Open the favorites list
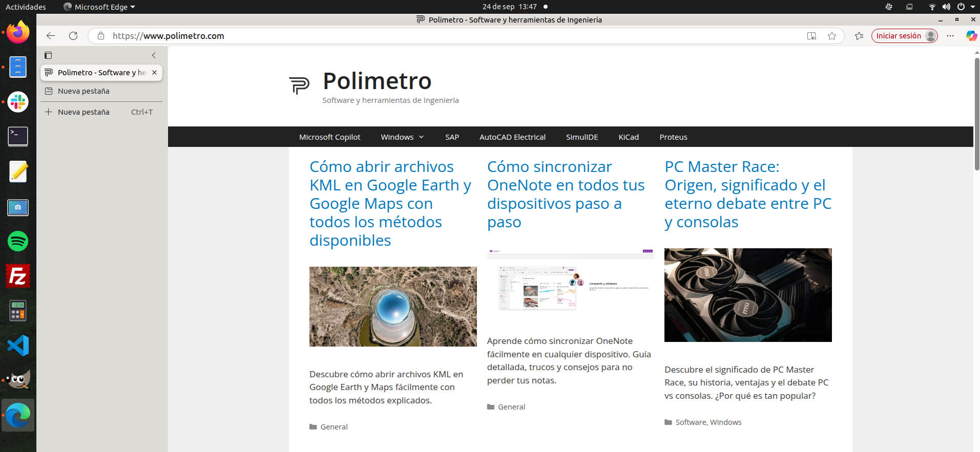 click(859, 36)
